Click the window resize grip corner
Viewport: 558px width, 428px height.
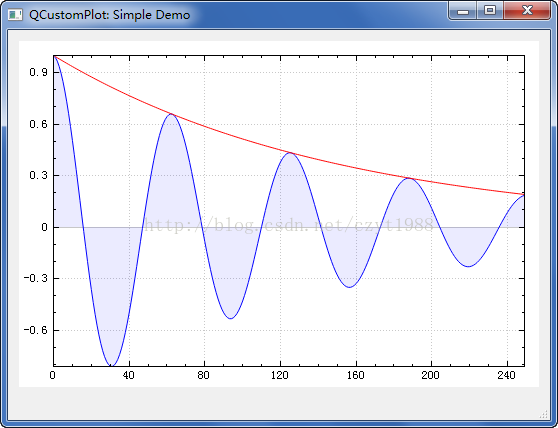[544, 414]
